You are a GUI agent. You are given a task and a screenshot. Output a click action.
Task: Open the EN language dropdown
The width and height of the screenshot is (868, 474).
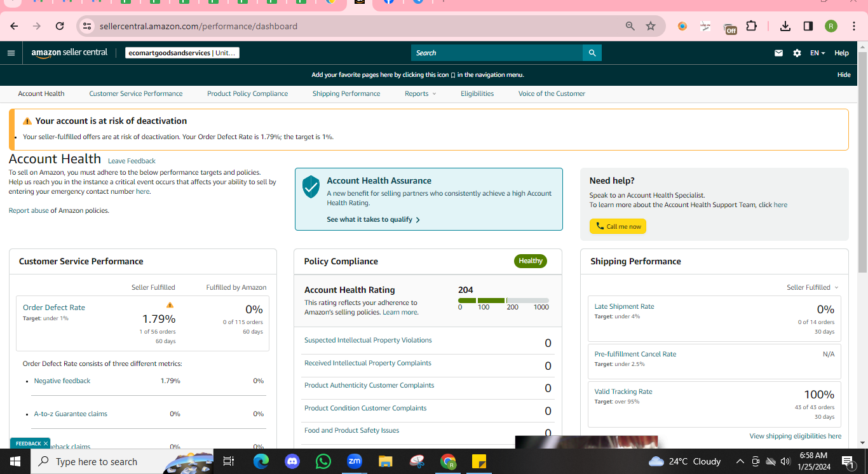point(817,53)
